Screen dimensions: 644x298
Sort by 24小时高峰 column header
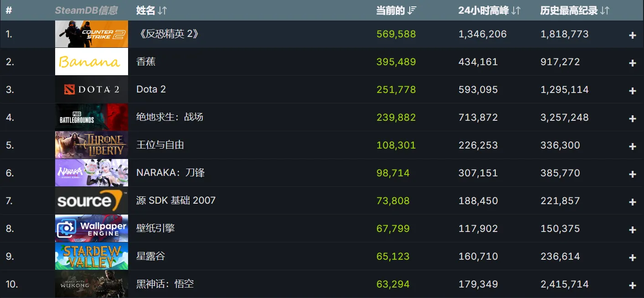point(489,10)
